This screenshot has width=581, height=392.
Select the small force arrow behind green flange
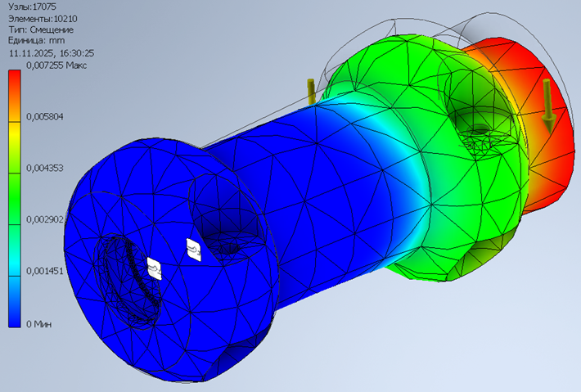[x=311, y=90]
